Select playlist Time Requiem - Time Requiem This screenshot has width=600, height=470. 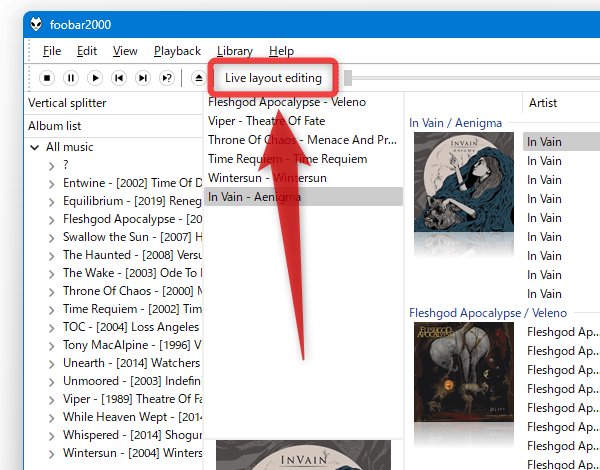(303, 159)
